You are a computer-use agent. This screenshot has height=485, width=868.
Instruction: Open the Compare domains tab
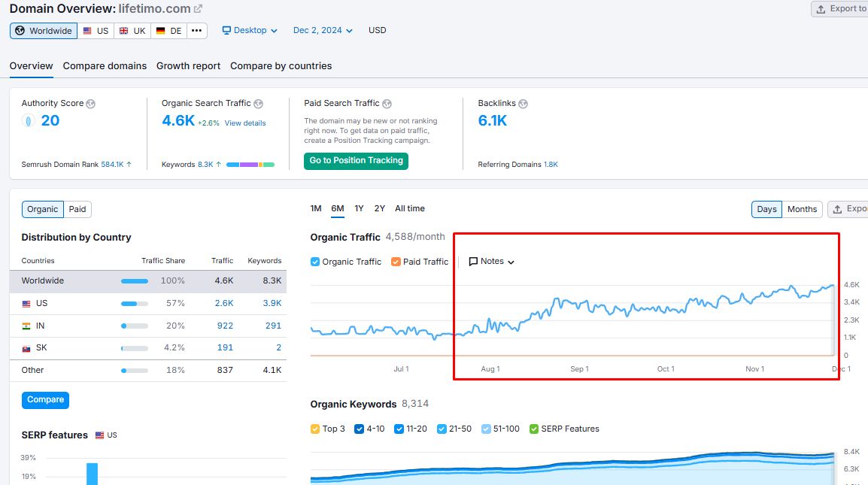point(105,66)
